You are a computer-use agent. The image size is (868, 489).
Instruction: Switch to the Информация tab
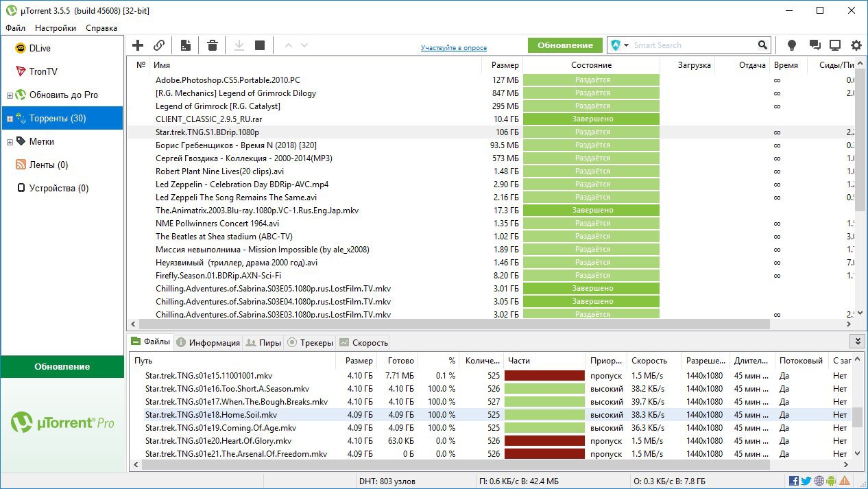208,342
